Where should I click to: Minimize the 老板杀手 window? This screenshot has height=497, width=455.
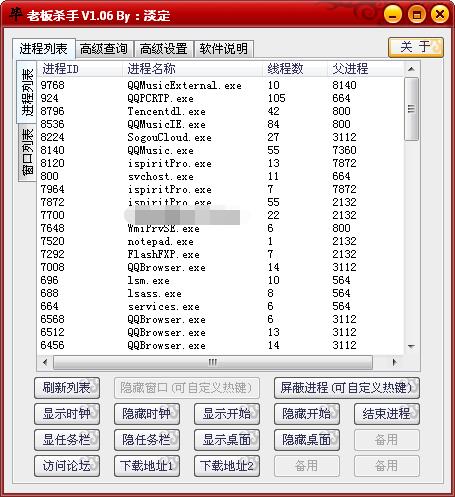click(x=393, y=15)
